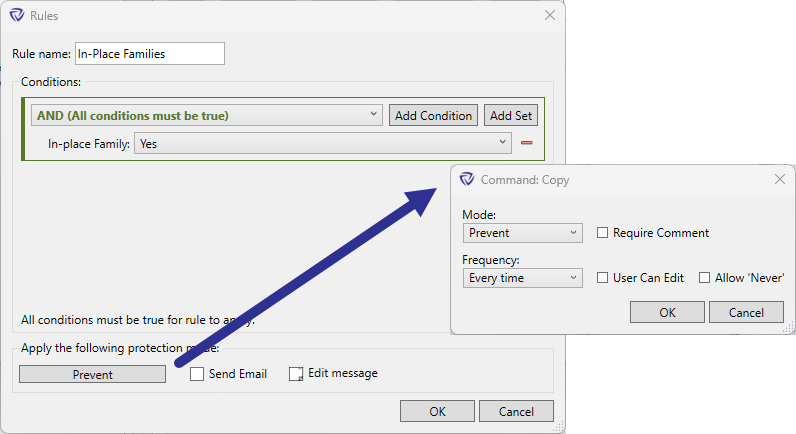This screenshot has width=796, height=434.
Task: Enable the Require Comment checkbox
Action: [x=602, y=232]
